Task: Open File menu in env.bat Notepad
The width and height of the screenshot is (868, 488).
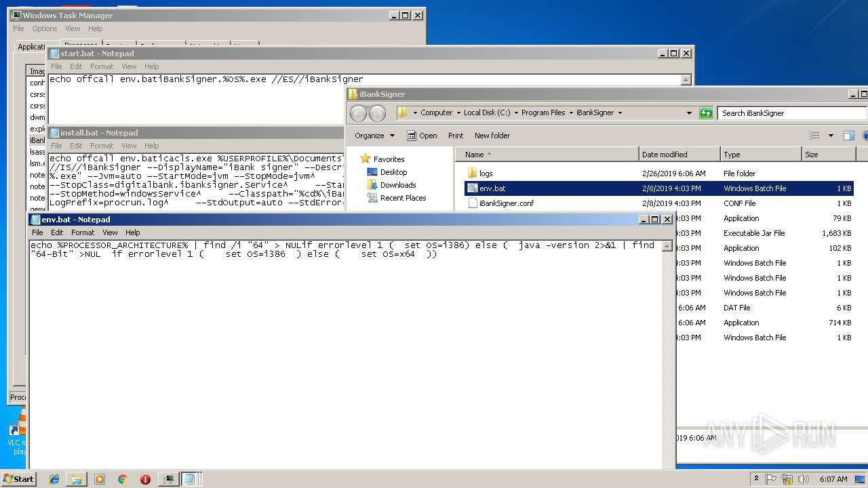Action: pos(37,232)
